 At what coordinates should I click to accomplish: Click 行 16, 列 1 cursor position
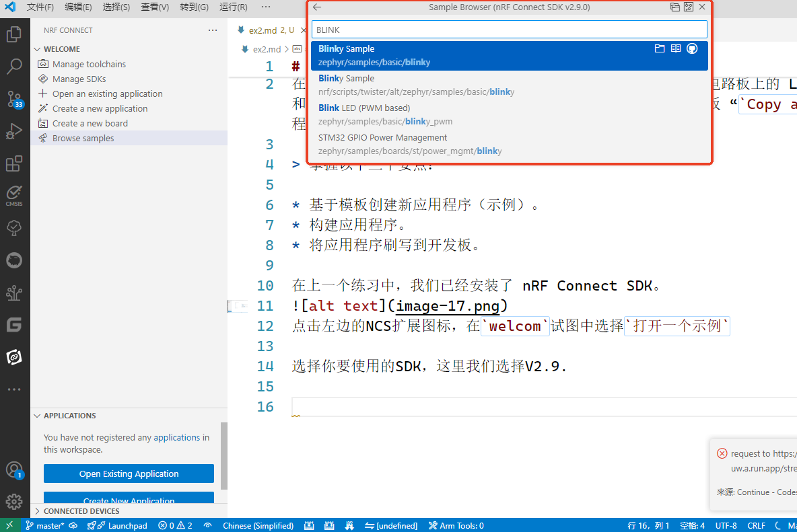coord(649,525)
